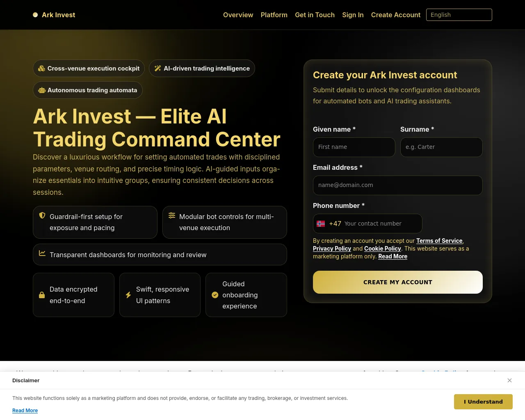Click the lightning bolt icon beside Swift, responsive
The image size is (525, 420).
click(128, 295)
